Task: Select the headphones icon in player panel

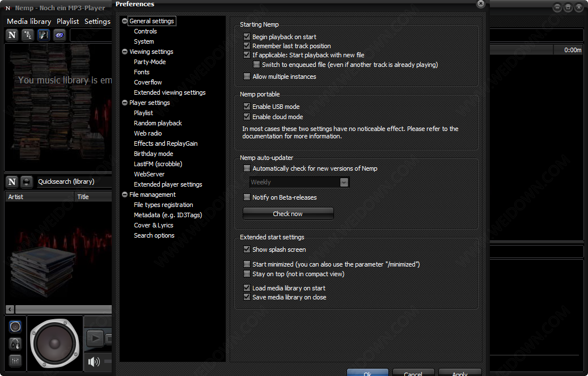Action: click(x=15, y=344)
